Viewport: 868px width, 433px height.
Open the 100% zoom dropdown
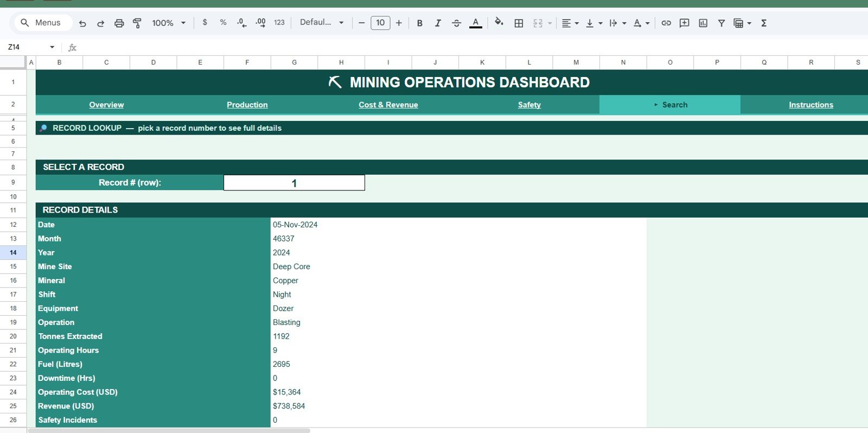(x=169, y=23)
